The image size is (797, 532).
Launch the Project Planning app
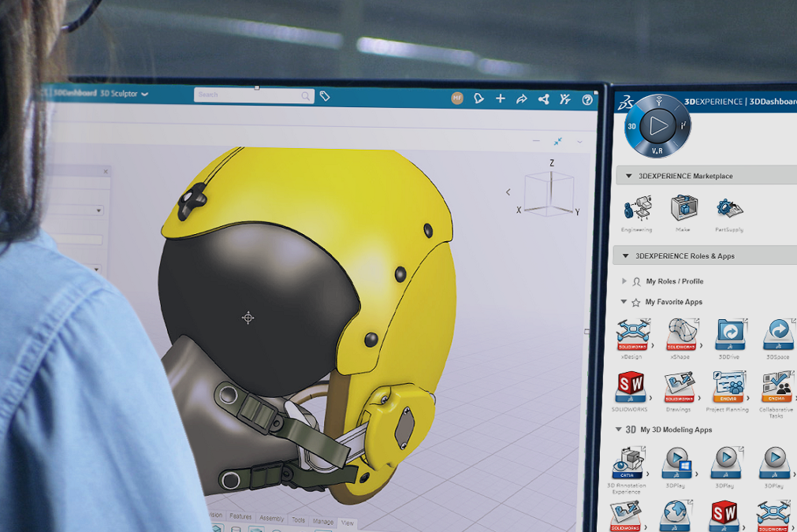[729, 387]
